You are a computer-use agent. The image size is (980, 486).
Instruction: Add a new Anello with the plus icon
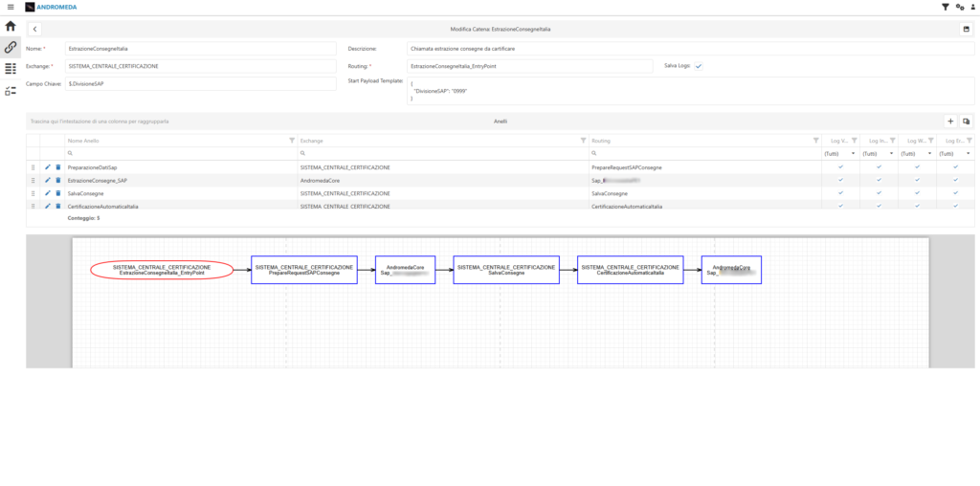pos(950,121)
